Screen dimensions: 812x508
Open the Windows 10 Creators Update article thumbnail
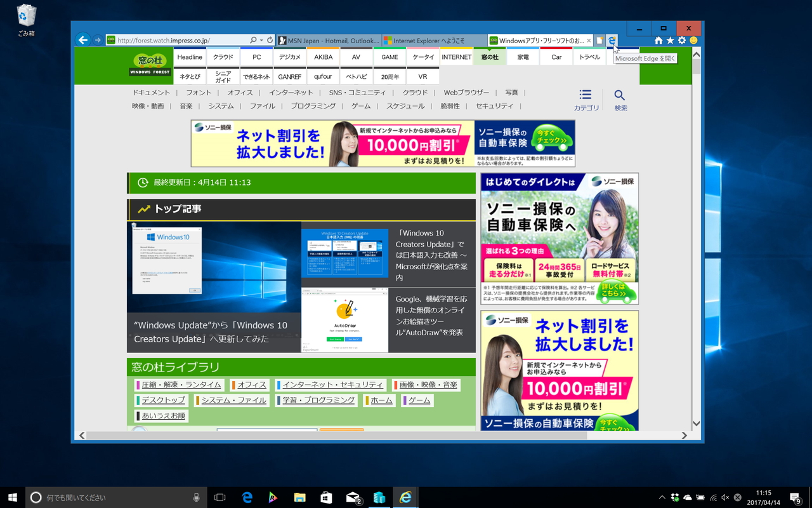tap(345, 252)
